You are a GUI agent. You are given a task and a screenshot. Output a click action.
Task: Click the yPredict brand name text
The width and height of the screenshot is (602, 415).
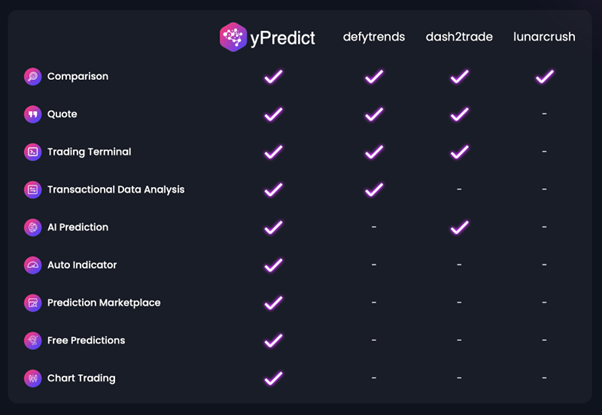(284, 38)
